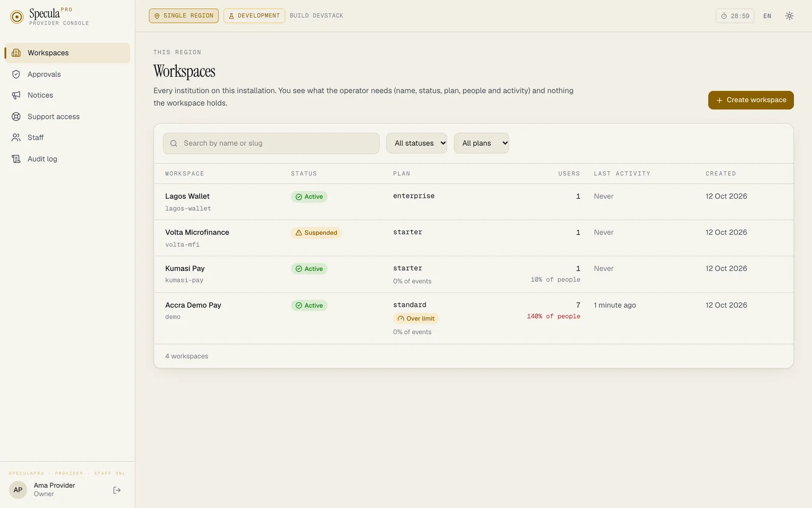This screenshot has height=508, width=812.
Task: Click the session timer 28:59
Action: pyautogui.click(x=735, y=16)
